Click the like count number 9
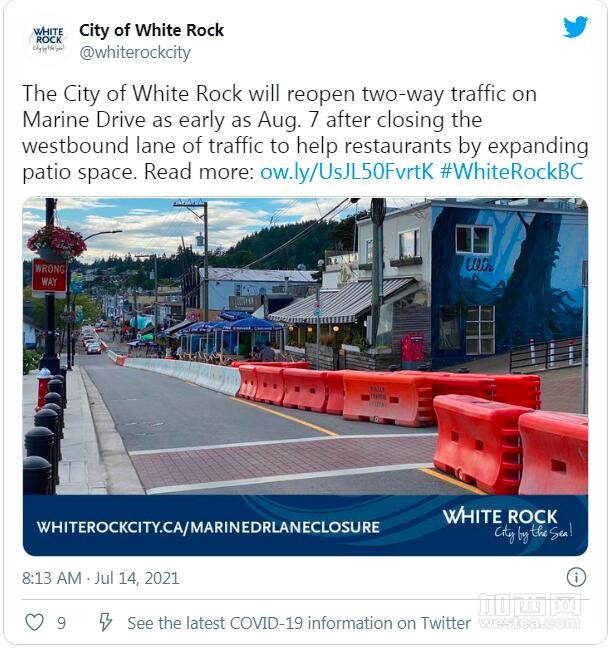This screenshot has height=651, width=610. (61, 623)
